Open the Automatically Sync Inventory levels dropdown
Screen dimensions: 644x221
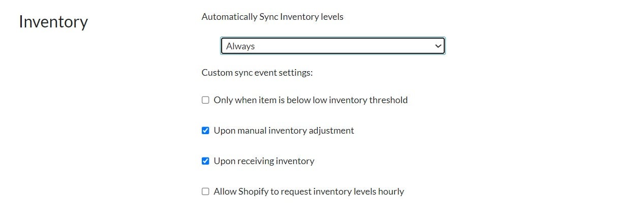332,46
